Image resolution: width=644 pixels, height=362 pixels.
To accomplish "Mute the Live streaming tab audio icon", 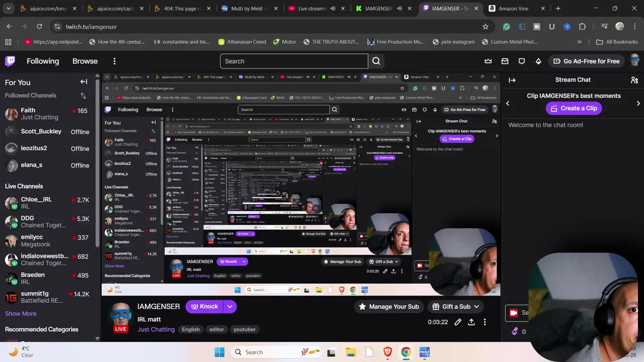I will pyautogui.click(x=333, y=9).
